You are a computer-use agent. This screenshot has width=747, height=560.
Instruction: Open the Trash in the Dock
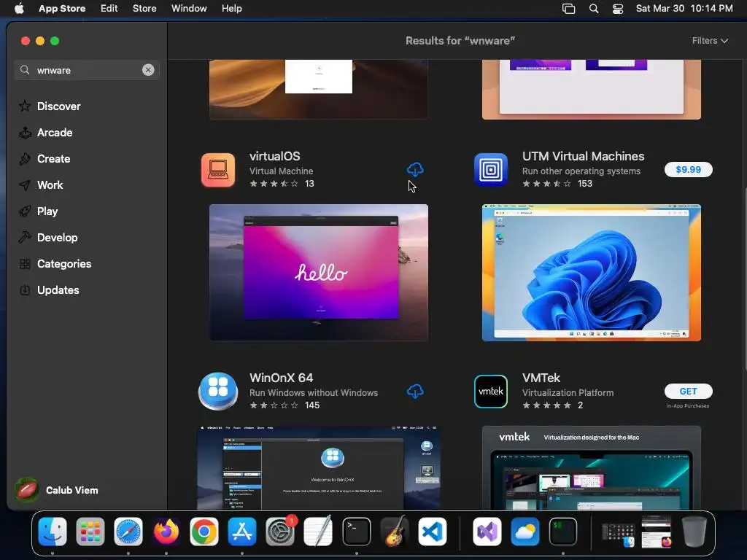[694, 532]
